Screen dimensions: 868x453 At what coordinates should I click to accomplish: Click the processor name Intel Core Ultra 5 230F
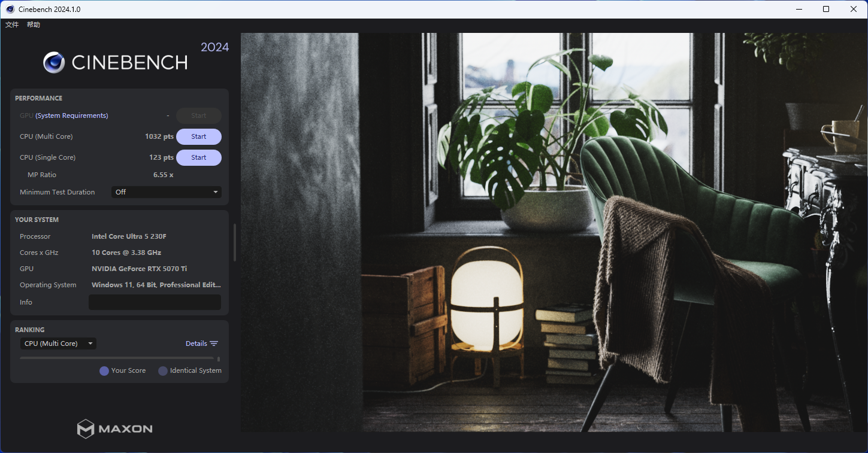[x=129, y=236]
